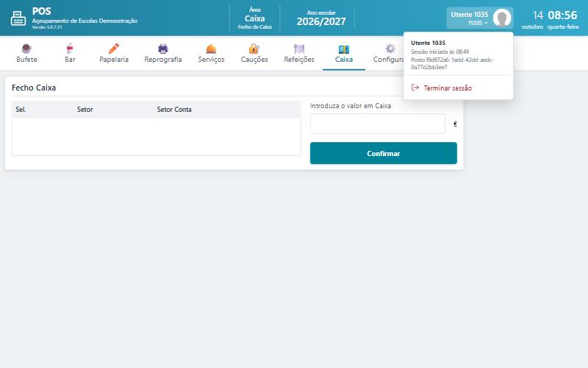Open the Papelaria pencil icon
Screen dimensions: 588x368
point(114,49)
